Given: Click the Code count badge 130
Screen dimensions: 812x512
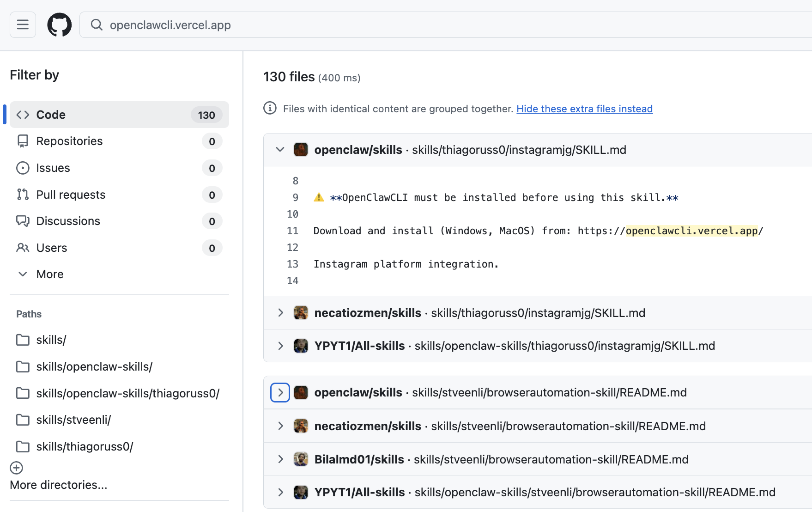Looking at the screenshot, I should 206,115.
